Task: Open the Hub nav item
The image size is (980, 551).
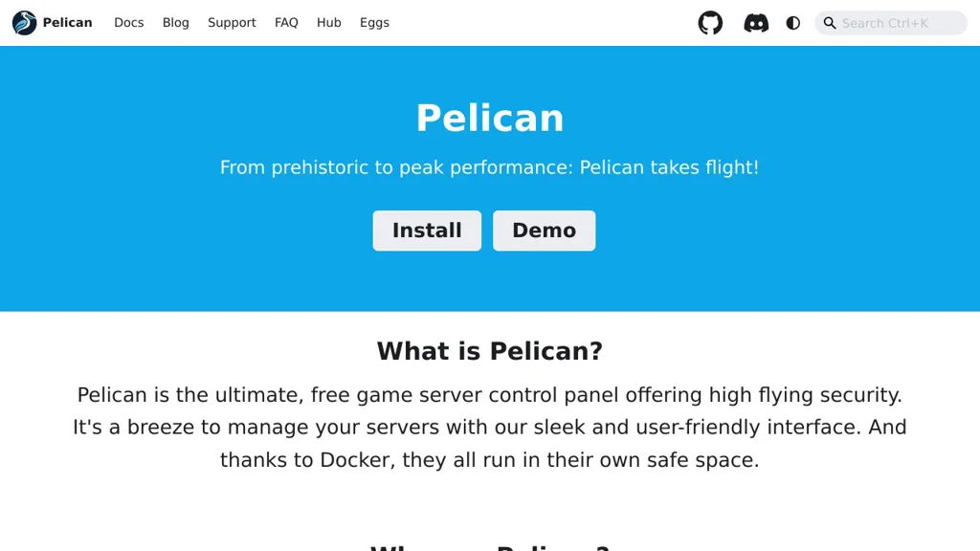Action: click(329, 23)
